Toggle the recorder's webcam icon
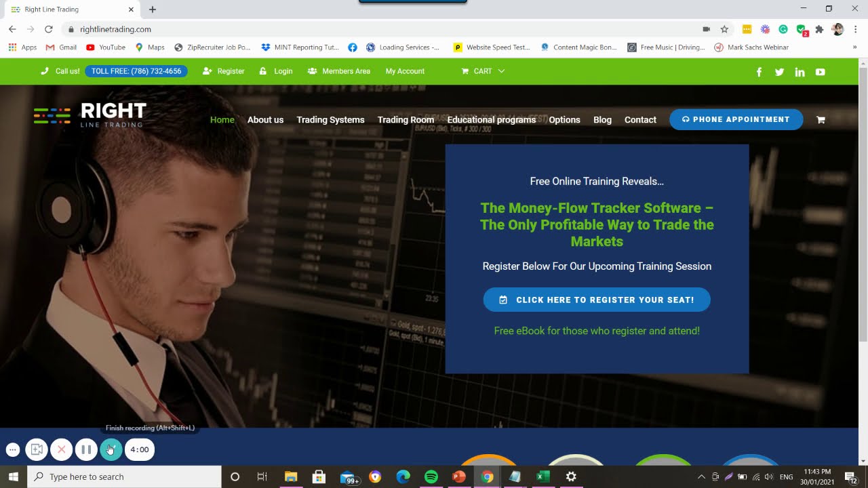Viewport: 868px width, 488px height. click(37, 449)
